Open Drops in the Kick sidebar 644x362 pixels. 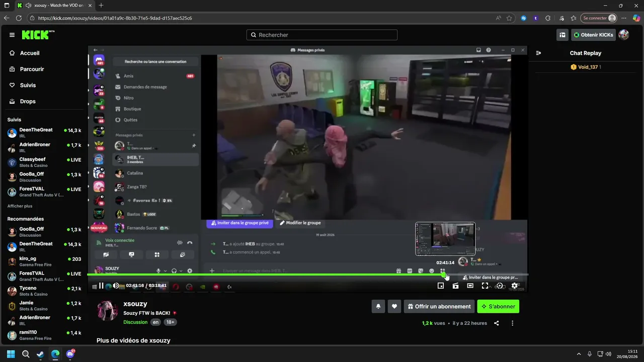tap(28, 101)
